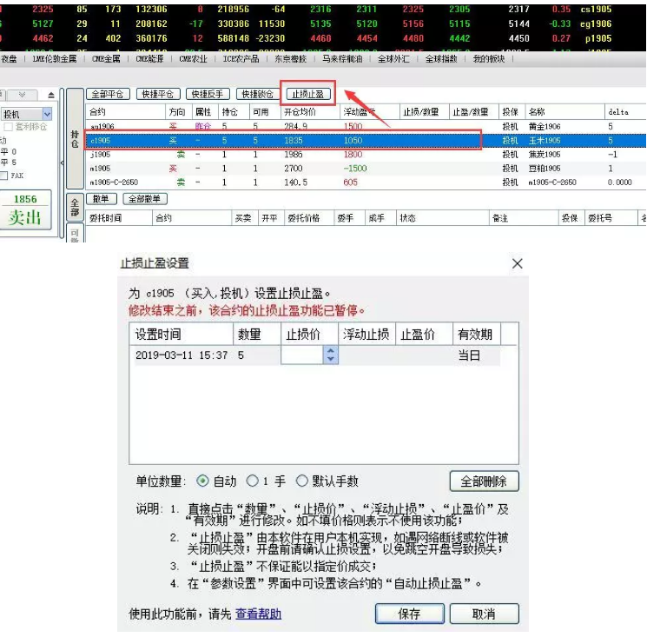Viewport: 647px width, 644px height.
Task: Click the 方向 column header
Action: click(x=177, y=112)
